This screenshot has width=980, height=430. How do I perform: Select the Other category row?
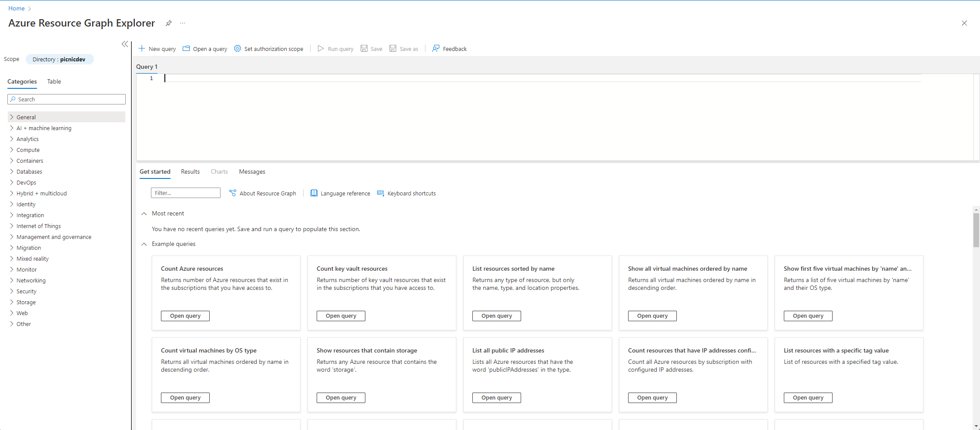click(67, 324)
